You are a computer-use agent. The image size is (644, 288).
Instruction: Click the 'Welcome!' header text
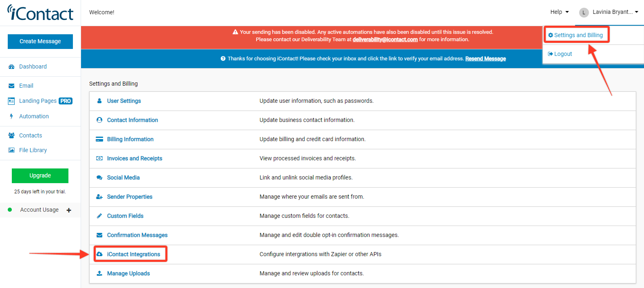pyautogui.click(x=102, y=12)
